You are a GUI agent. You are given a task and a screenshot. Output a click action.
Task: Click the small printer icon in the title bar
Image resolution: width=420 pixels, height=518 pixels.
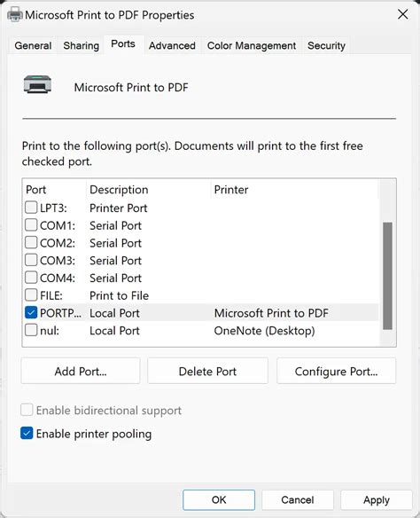click(15, 15)
